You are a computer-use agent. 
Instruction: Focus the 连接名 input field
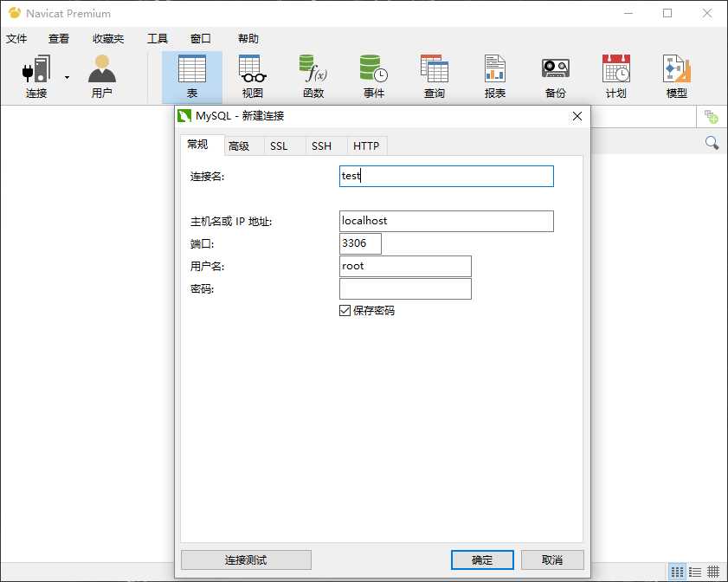point(447,177)
